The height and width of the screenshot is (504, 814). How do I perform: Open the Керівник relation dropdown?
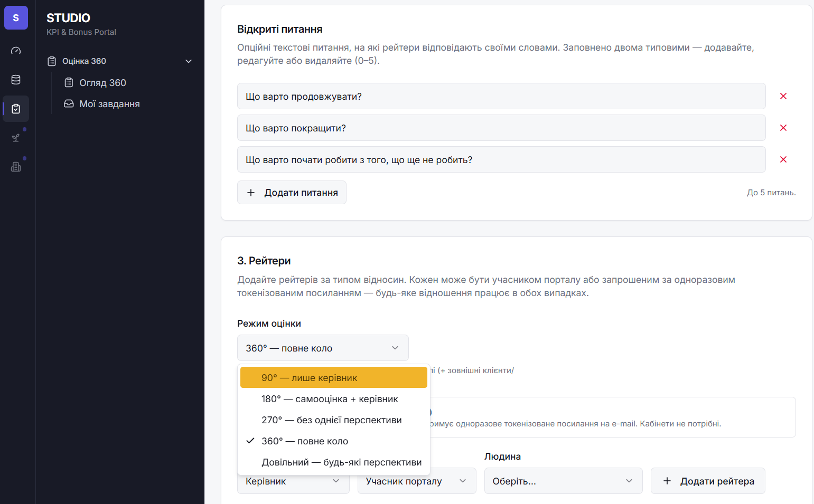point(293,482)
